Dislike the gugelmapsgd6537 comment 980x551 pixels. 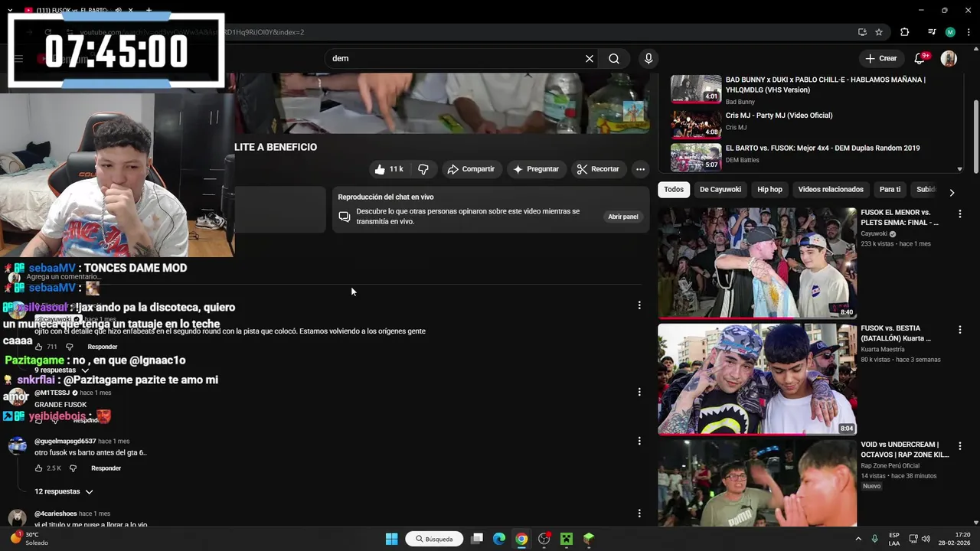(73, 468)
